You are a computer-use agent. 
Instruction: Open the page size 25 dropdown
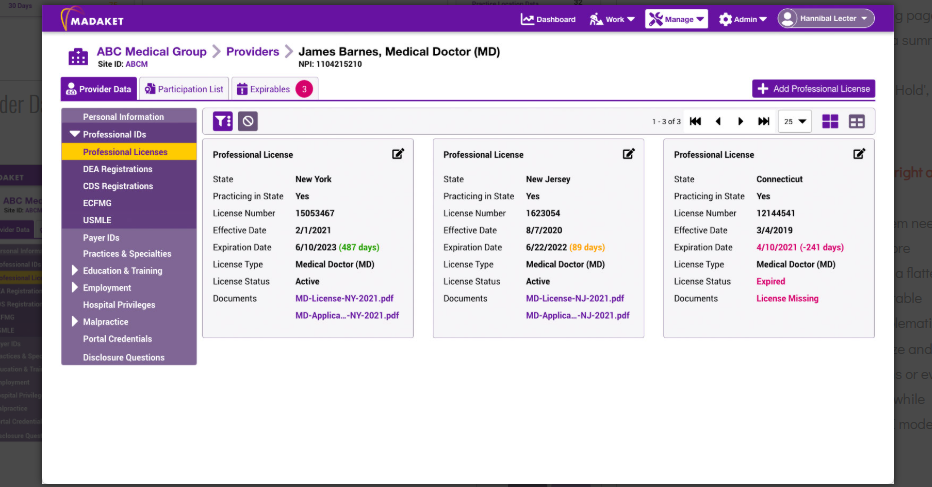click(795, 121)
